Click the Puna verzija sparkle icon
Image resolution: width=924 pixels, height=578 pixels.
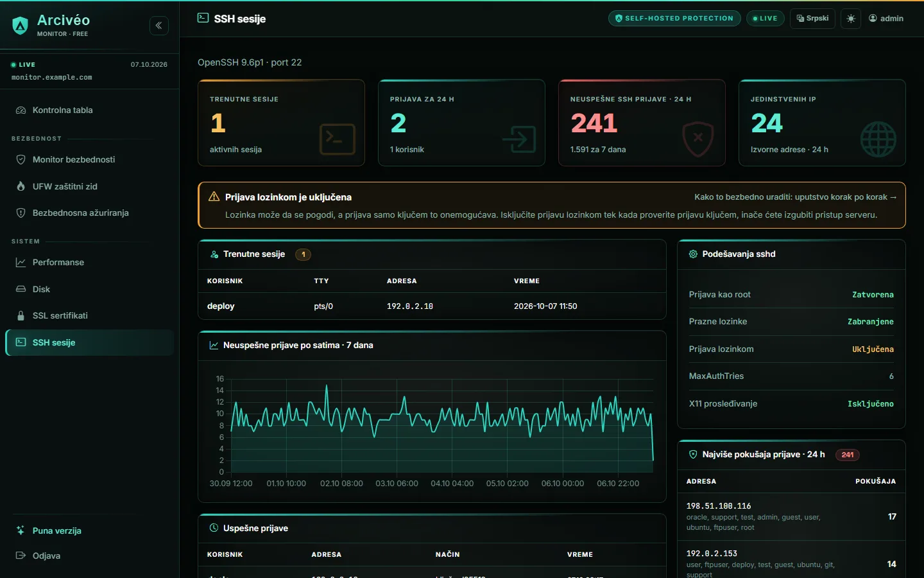21,531
